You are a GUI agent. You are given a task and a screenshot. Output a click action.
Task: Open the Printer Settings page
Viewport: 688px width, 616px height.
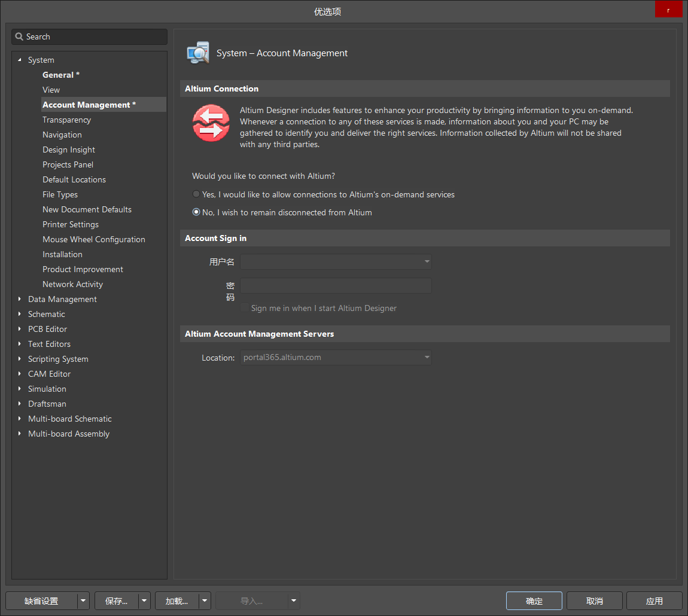click(70, 224)
